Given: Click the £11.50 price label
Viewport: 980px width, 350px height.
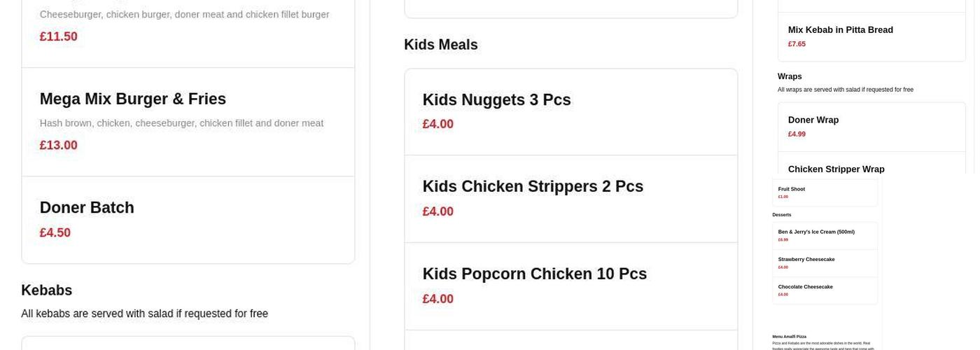Looking at the screenshot, I should pos(58,36).
